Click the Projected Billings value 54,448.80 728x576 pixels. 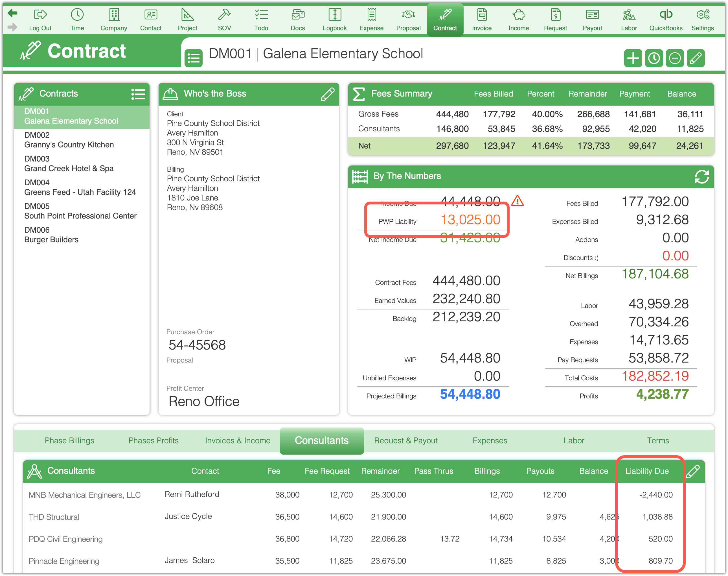coord(470,394)
